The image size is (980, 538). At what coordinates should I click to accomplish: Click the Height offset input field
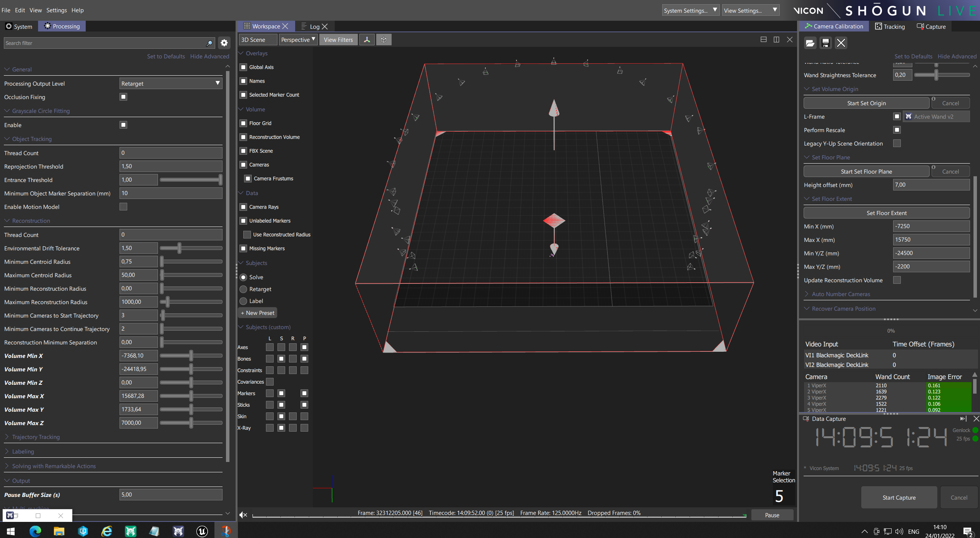[930, 185]
